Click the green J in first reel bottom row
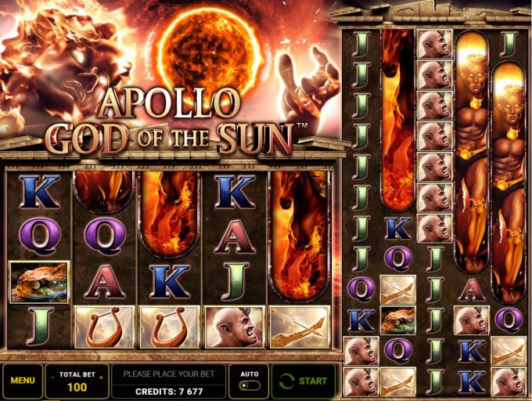532x401 pixels. point(40,327)
